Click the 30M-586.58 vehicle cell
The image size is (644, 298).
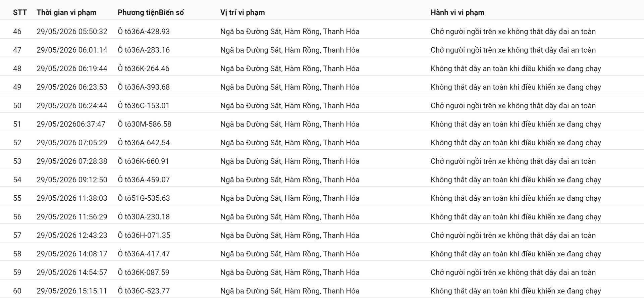145,124
